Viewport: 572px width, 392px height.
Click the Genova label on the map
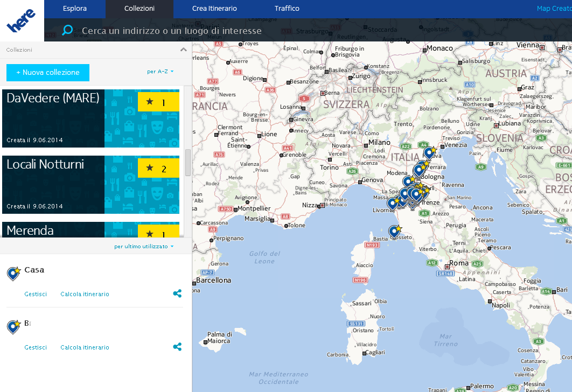click(x=372, y=180)
